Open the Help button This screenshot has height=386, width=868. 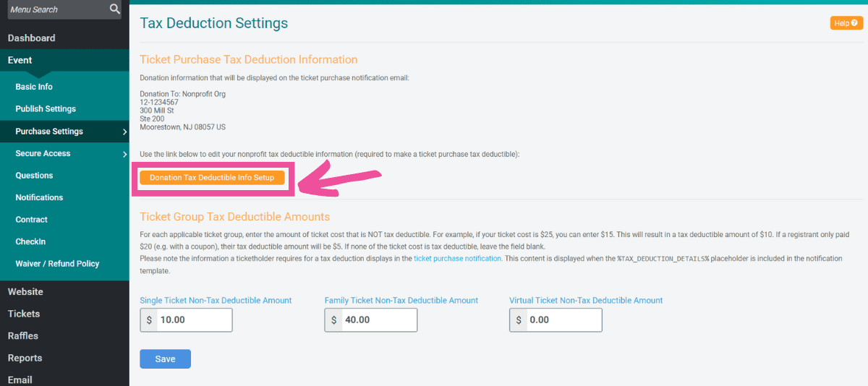point(846,23)
